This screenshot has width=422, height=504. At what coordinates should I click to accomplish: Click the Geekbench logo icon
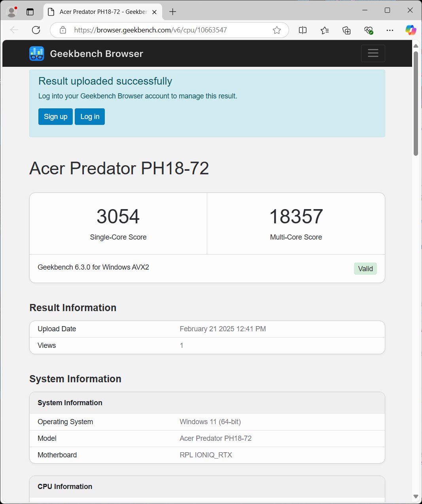click(x=37, y=53)
